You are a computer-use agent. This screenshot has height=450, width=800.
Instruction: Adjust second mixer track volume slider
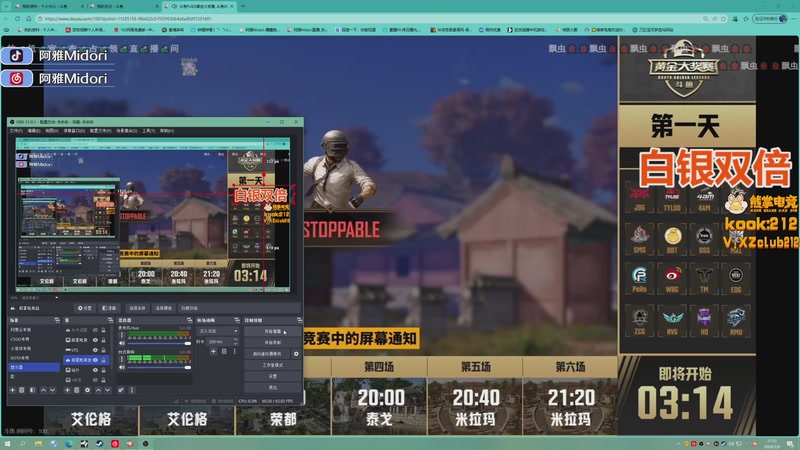(x=159, y=367)
